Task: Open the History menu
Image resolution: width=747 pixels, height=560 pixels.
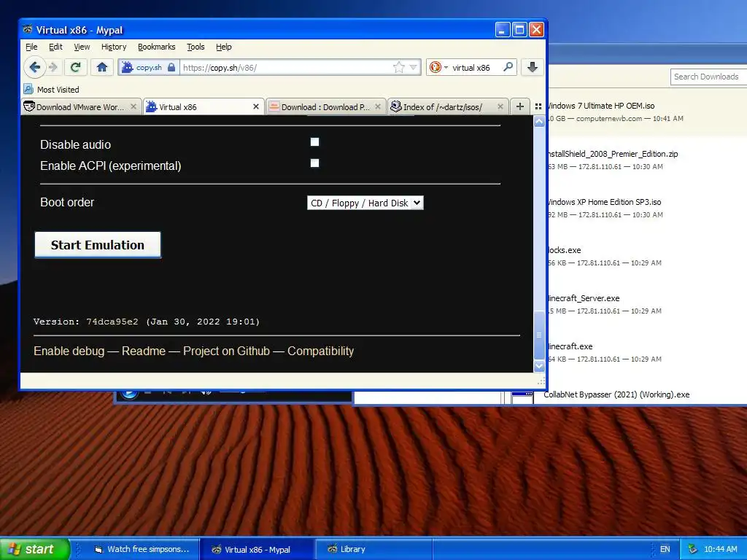Action: coord(114,47)
